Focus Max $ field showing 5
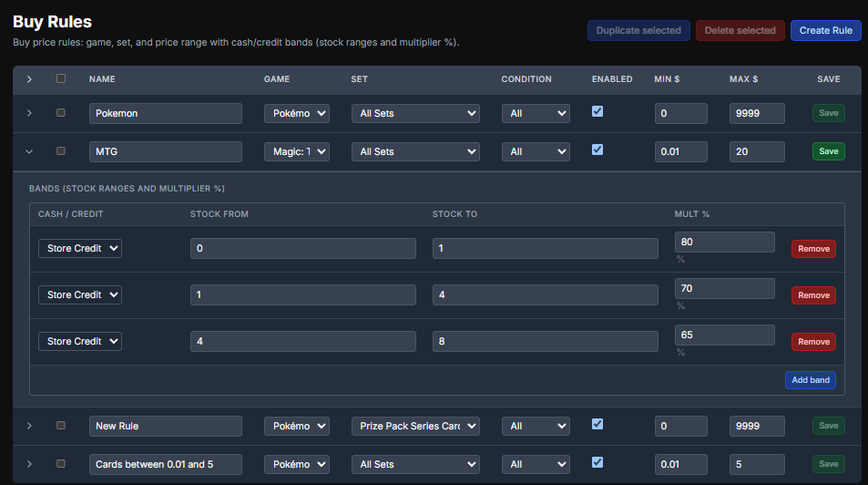 (x=757, y=464)
